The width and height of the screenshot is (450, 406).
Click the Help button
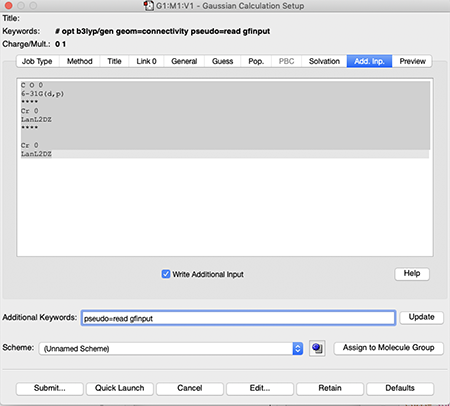[x=412, y=274]
